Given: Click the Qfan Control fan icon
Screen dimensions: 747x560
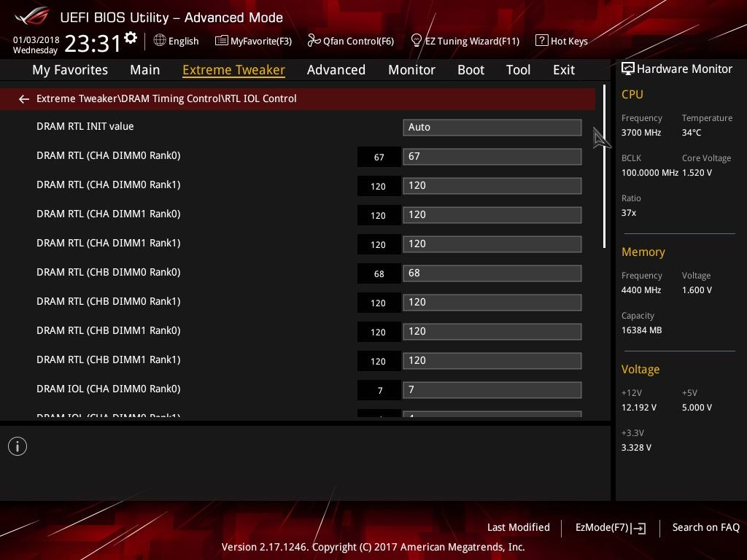Looking at the screenshot, I should 314,41.
